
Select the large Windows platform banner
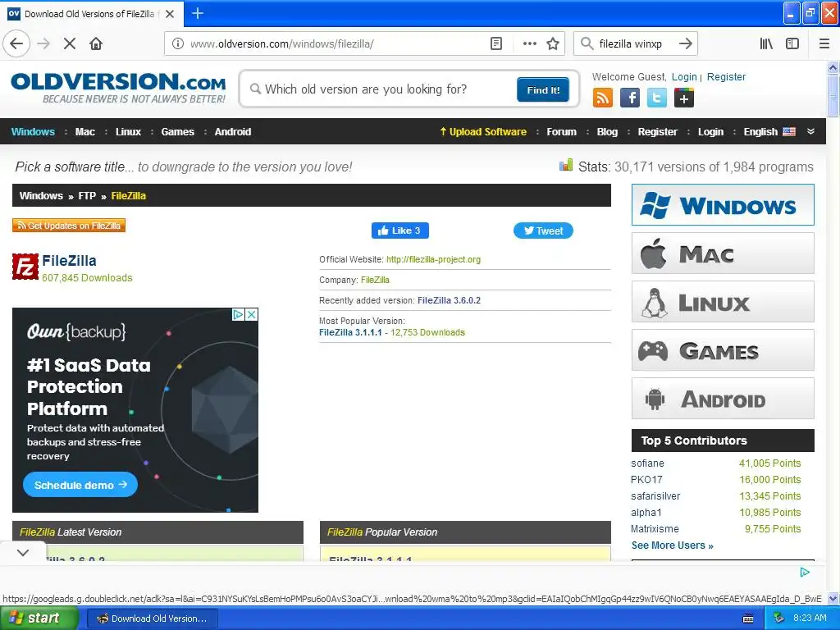click(723, 204)
